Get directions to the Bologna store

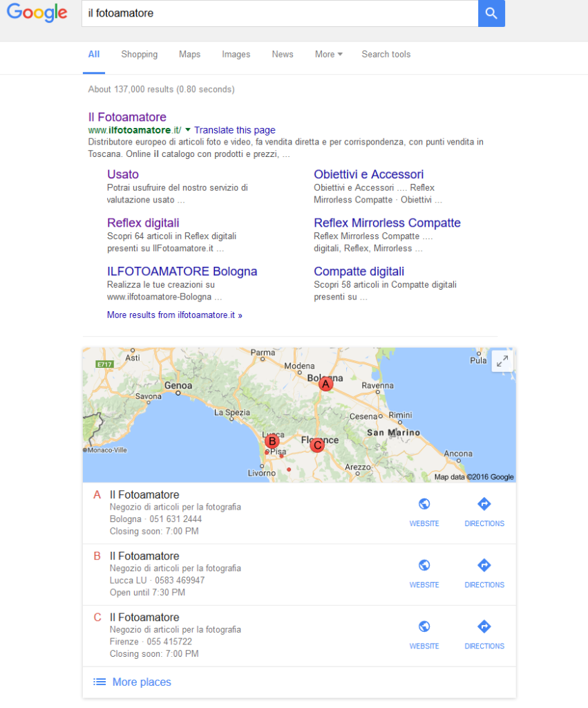click(x=484, y=512)
